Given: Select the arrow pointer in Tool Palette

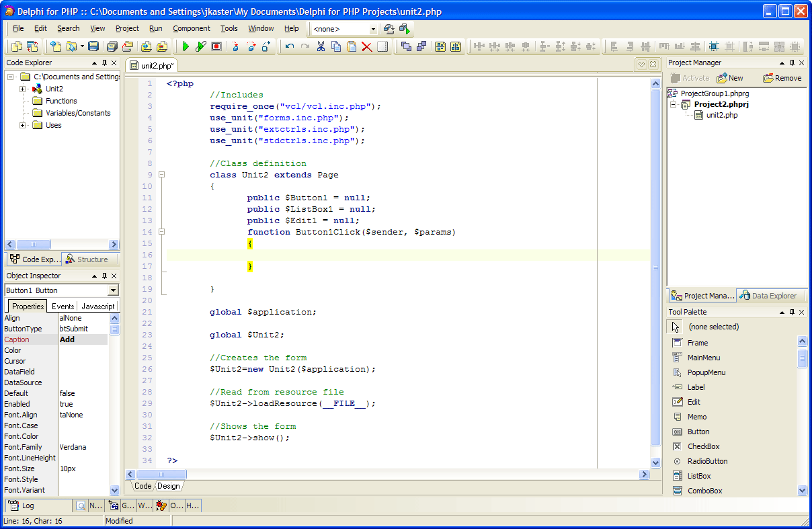Looking at the screenshot, I should pos(676,327).
